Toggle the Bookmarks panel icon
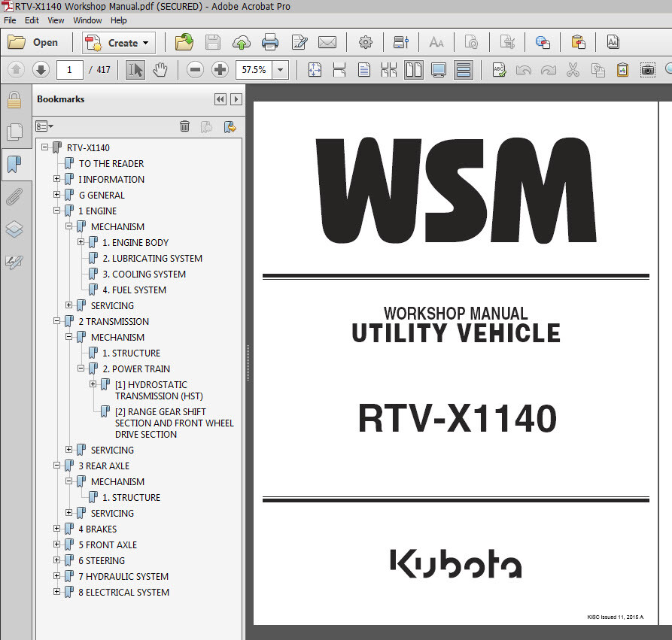This screenshot has width=672, height=640. (x=14, y=165)
